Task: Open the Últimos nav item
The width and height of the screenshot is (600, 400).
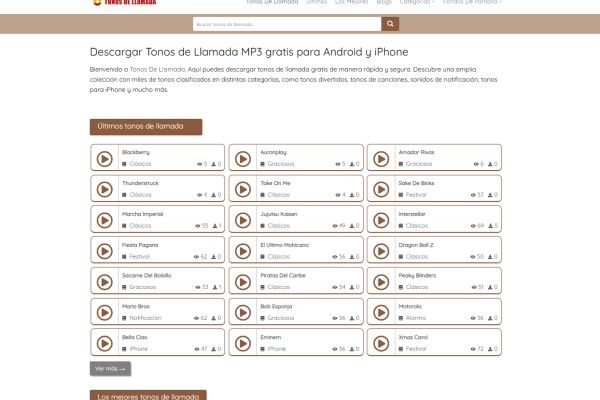Action: tap(317, 2)
